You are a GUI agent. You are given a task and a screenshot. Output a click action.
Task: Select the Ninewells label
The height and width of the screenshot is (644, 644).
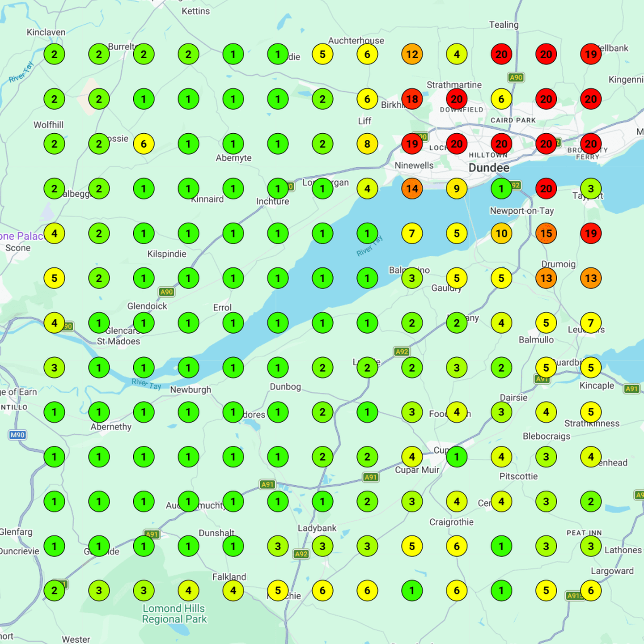(414, 165)
